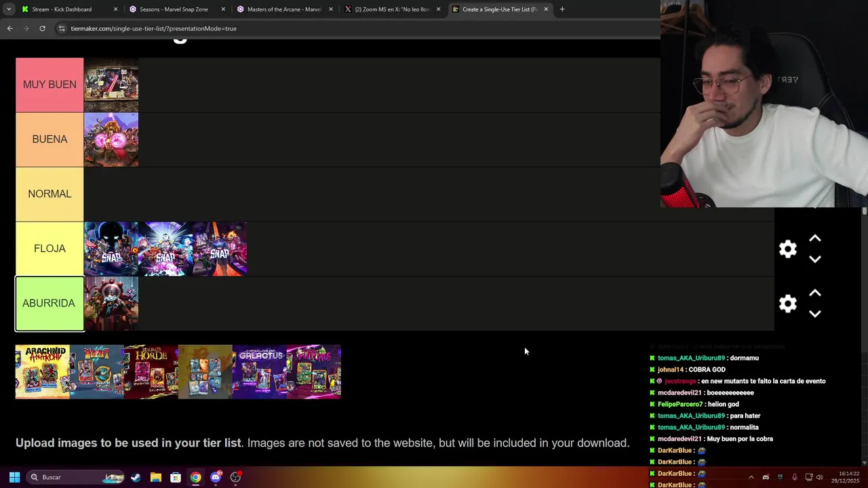Select the Arachnid Anarchy season image
This screenshot has height=488, width=868.
[x=43, y=372]
